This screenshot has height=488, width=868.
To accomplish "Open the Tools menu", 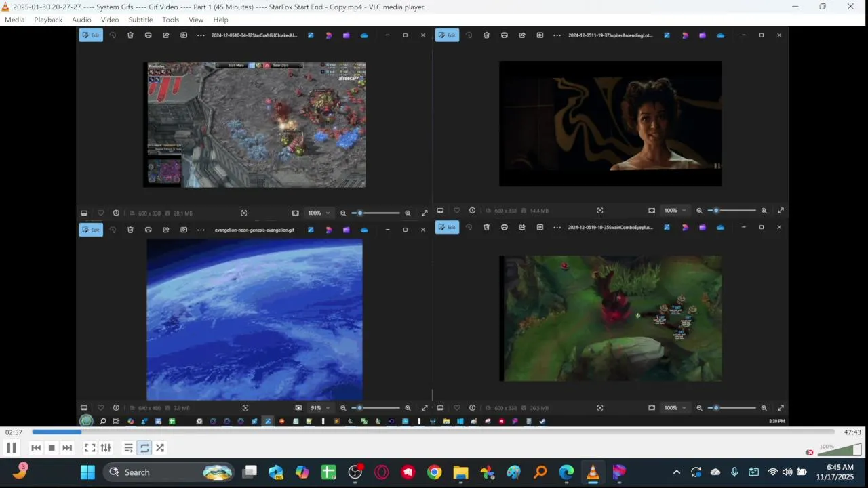I will pos(171,20).
